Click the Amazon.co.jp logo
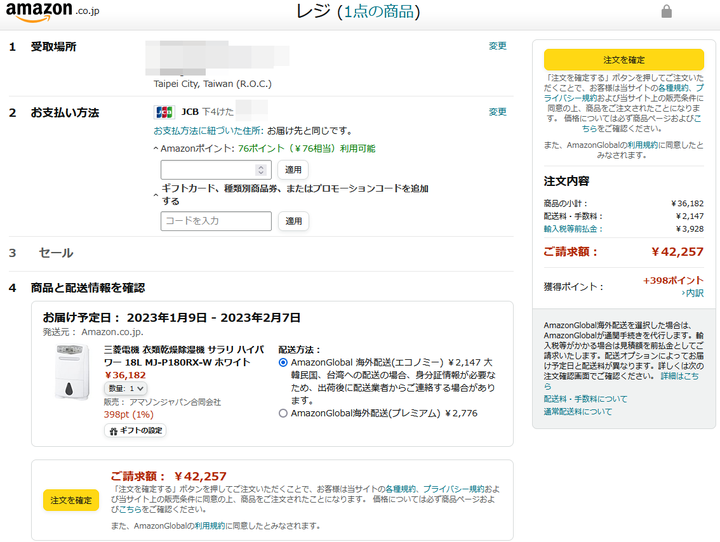 coord(52,12)
